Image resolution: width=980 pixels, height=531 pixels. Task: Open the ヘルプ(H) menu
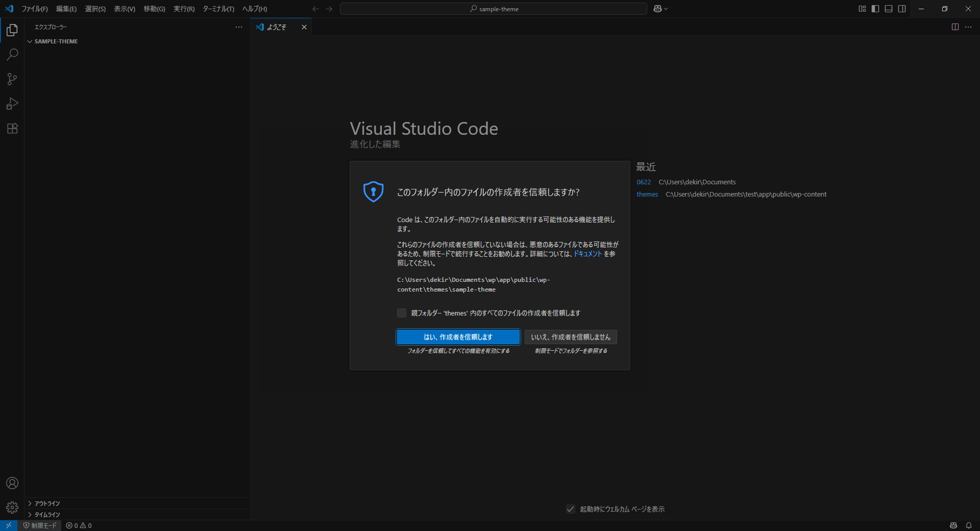255,9
